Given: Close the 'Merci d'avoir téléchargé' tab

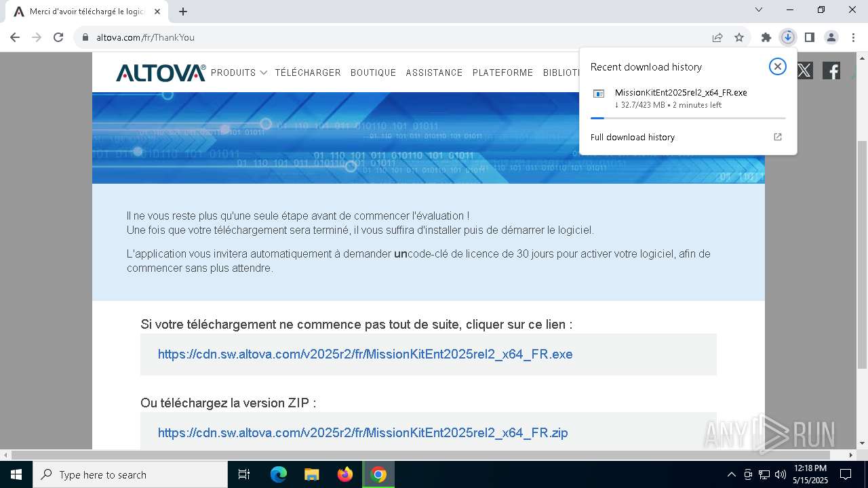Looking at the screenshot, I should (x=157, y=12).
